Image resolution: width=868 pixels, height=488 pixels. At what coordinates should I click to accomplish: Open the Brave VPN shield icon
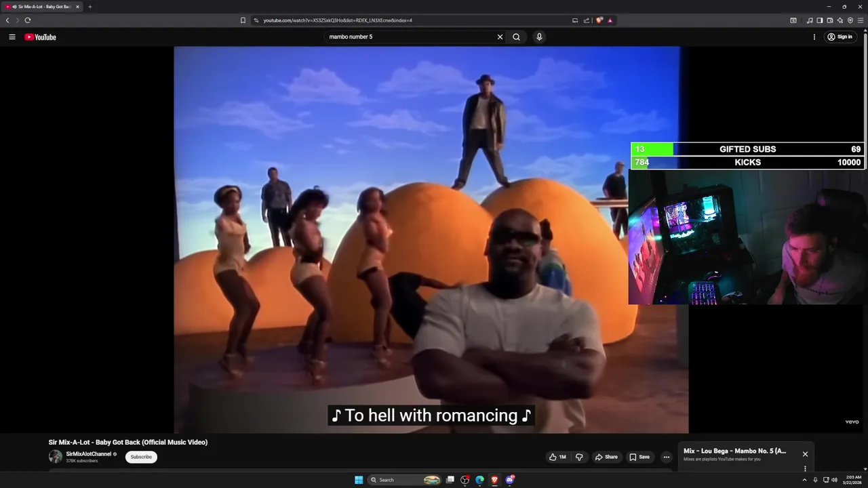(850, 20)
